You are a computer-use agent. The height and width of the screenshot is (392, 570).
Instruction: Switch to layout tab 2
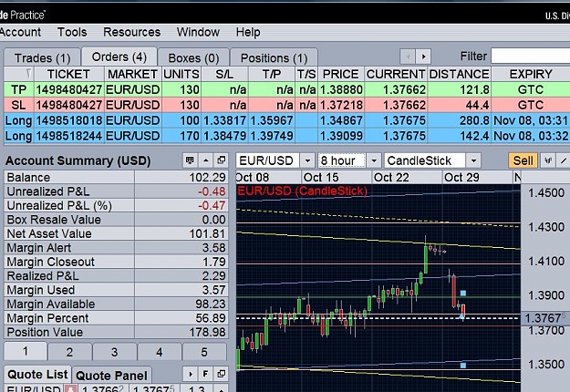coord(69,352)
